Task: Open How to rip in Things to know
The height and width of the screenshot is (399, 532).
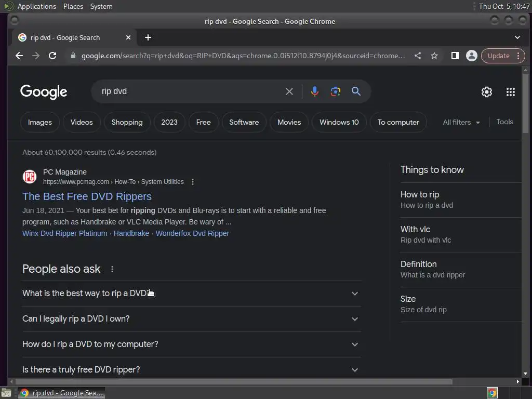Action: [461, 200]
